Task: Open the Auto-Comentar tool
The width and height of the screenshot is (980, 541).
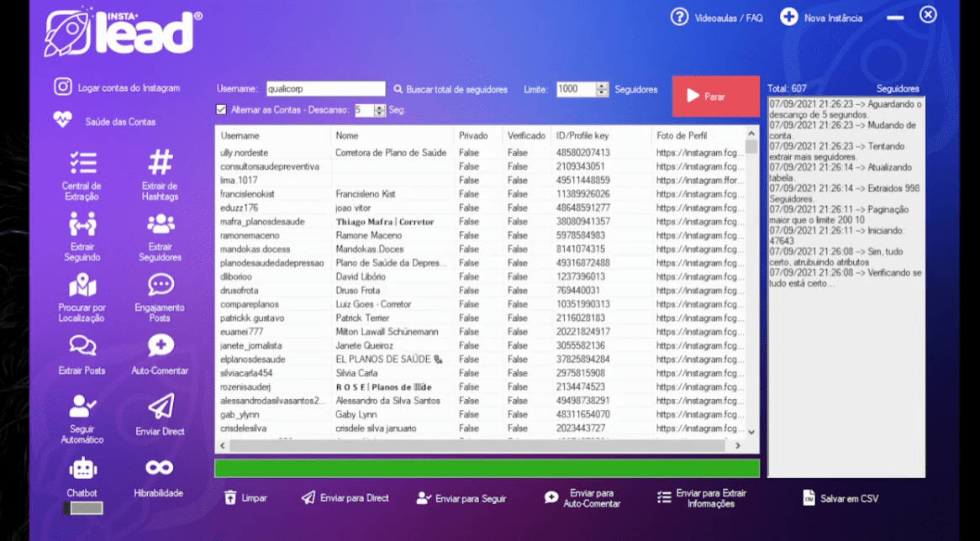Action: (160, 346)
